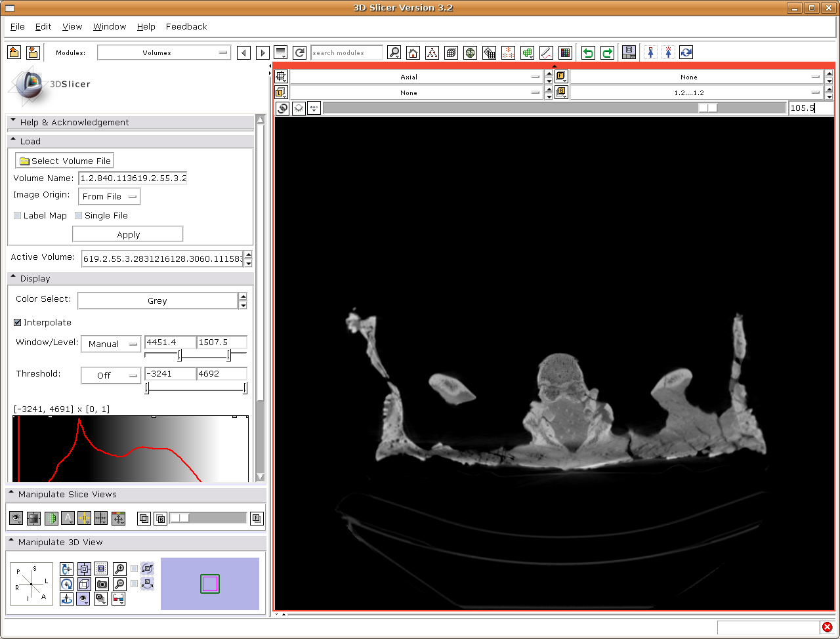This screenshot has height=639, width=840.
Task: Open the Colors module palette icon
Action: (x=565, y=52)
